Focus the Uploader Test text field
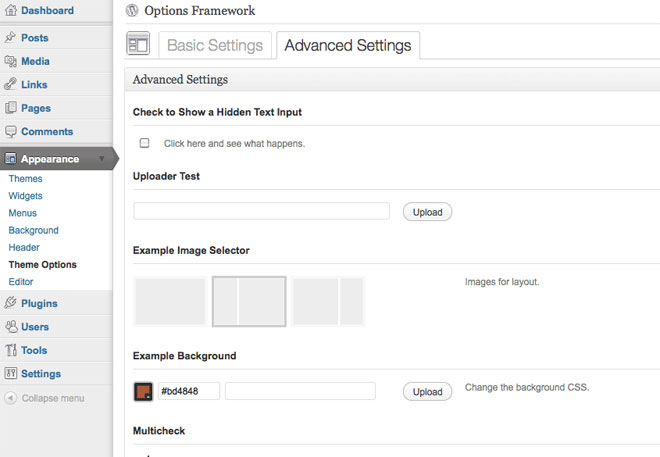The width and height of the screenshot is (660, 457). [x=261, y=211]
